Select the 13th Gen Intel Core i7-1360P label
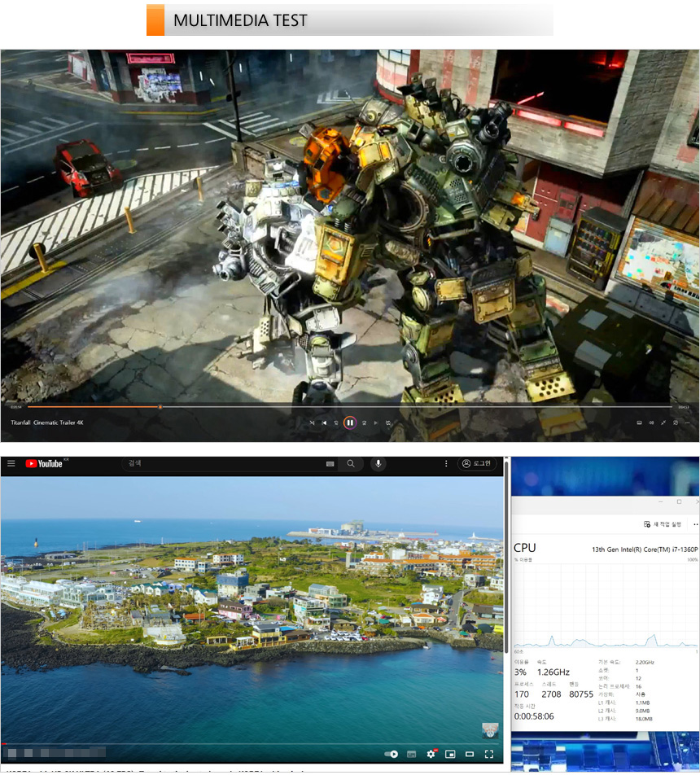 [x=645, y=550]
